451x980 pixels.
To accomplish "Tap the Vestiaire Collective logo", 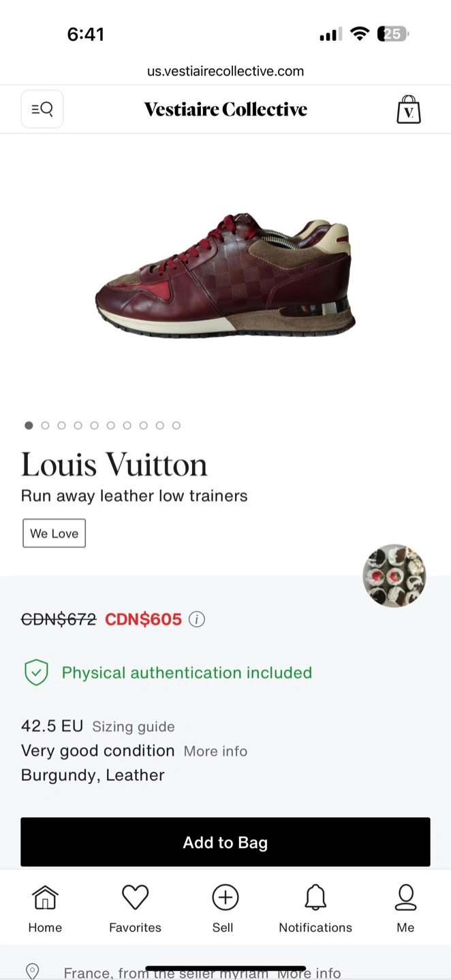I will click(225, 109).
